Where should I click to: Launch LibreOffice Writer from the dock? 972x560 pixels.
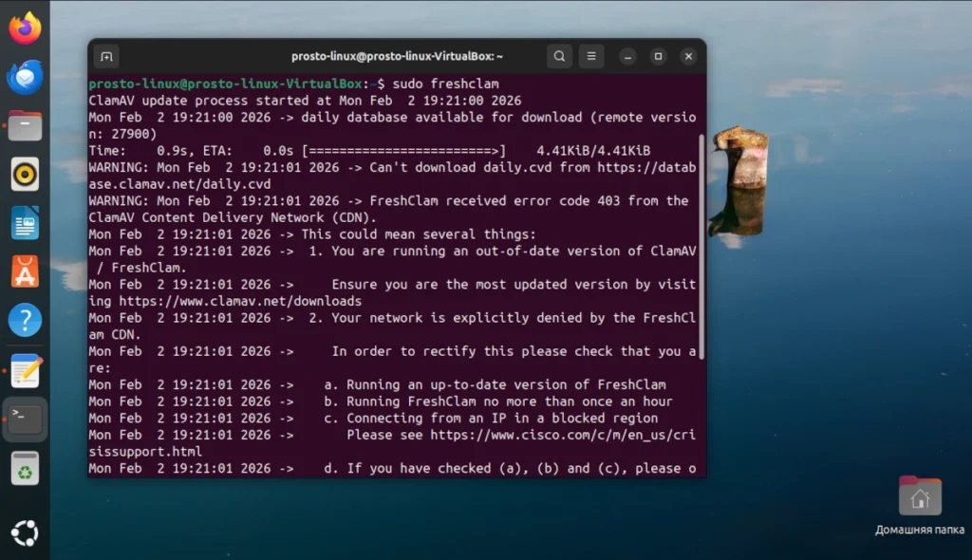click(x=25, y=223)
